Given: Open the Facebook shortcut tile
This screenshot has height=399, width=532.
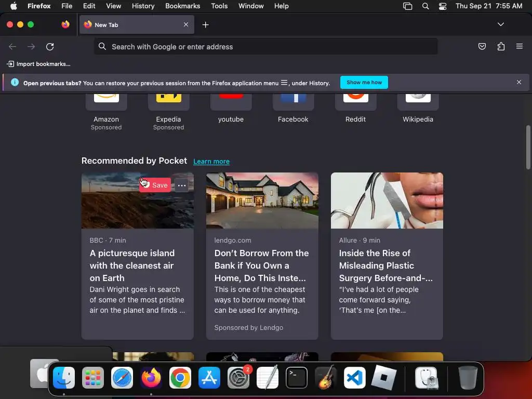Looking at the screenshot, I should pyautogui.click(x=294, y=109).
